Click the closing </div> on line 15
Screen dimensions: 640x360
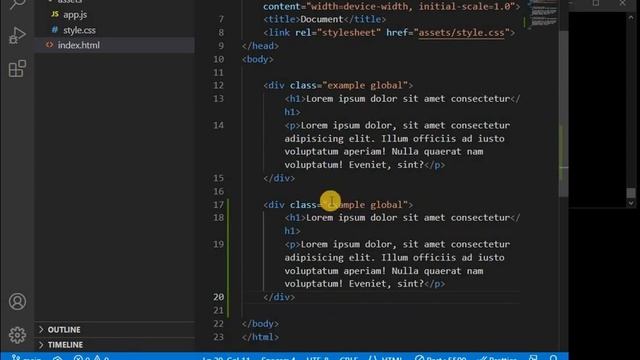pos(279,178)
